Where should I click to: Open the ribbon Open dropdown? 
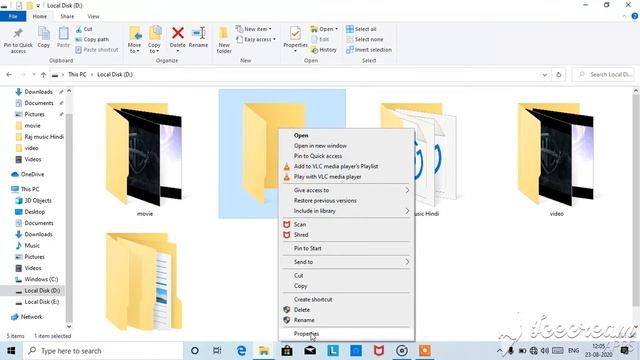pos(324,29)
